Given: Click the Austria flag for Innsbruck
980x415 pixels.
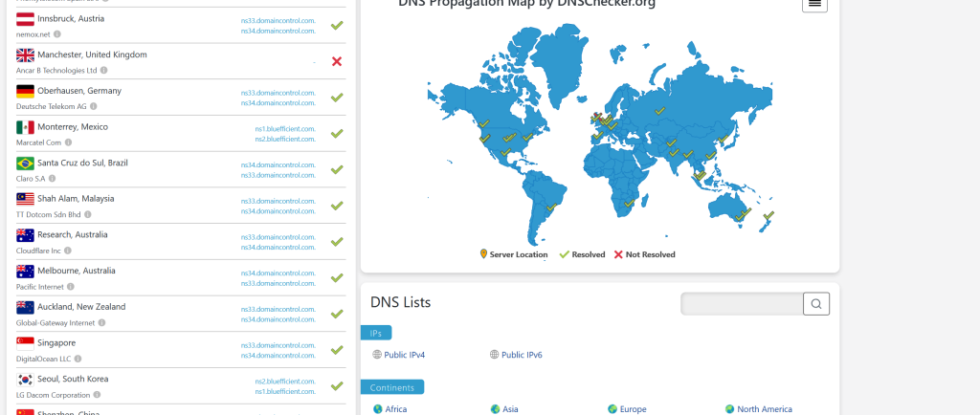Looking at the screenshot, I should [25, 19].
